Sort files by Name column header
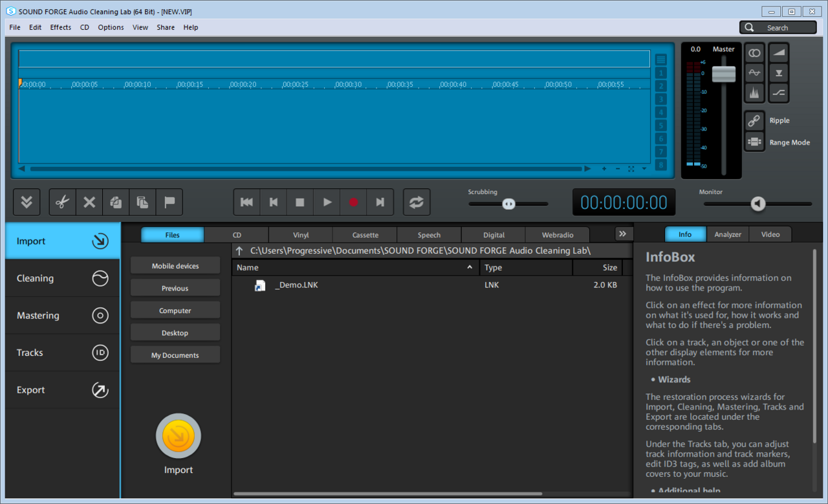This screenshot has width=828, height=504. click(355, 267)
